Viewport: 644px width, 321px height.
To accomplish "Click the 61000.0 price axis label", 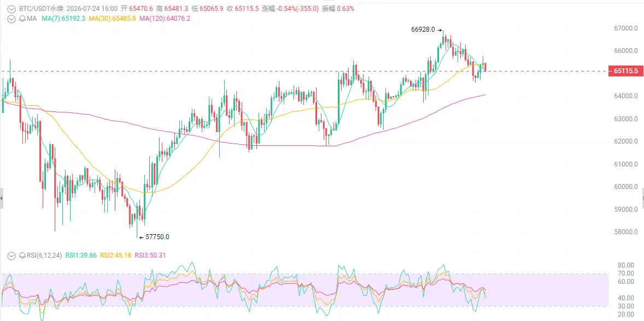I will pos(626,164).
